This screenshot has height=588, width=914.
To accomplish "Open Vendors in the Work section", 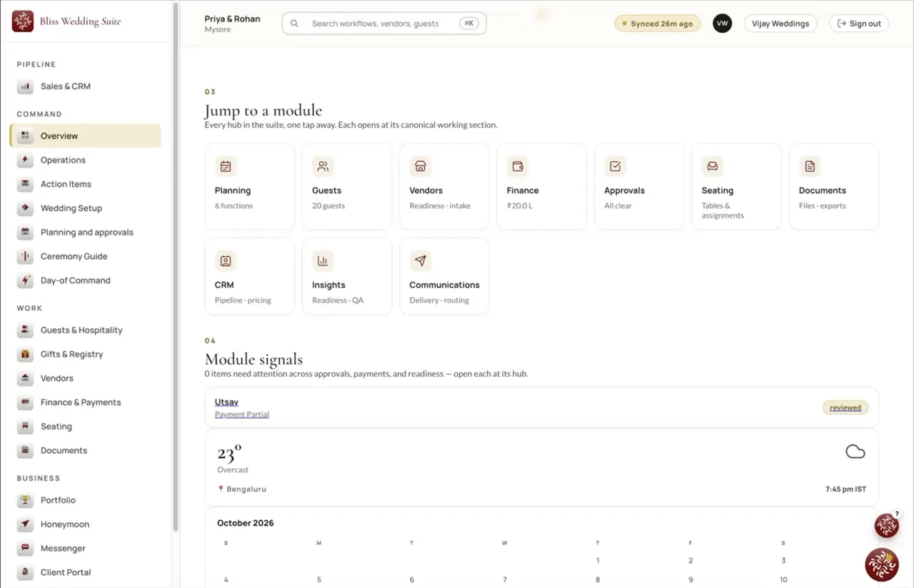I will tap(86, 378).
